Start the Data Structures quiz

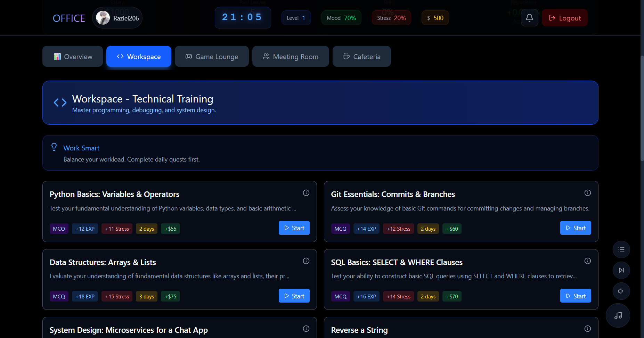coord(294,296)
